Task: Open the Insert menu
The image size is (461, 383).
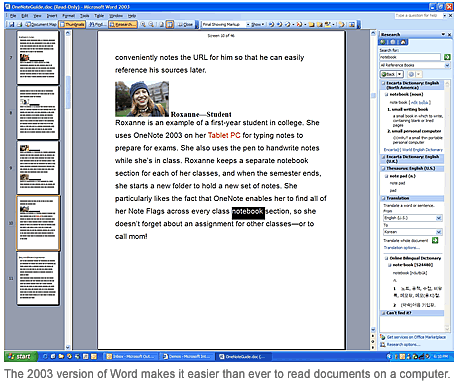Action: pyautogui.click(x=52, y=16)
